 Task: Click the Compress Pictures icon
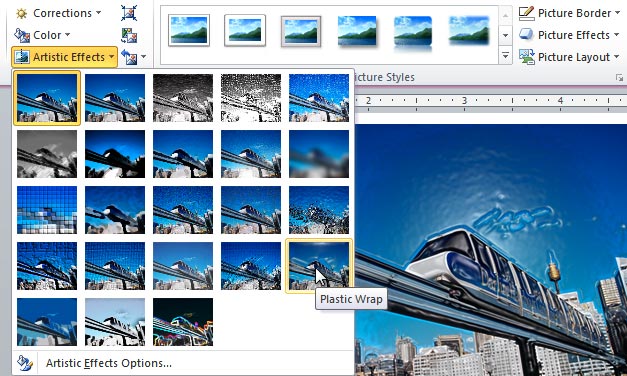click(129, 13)
